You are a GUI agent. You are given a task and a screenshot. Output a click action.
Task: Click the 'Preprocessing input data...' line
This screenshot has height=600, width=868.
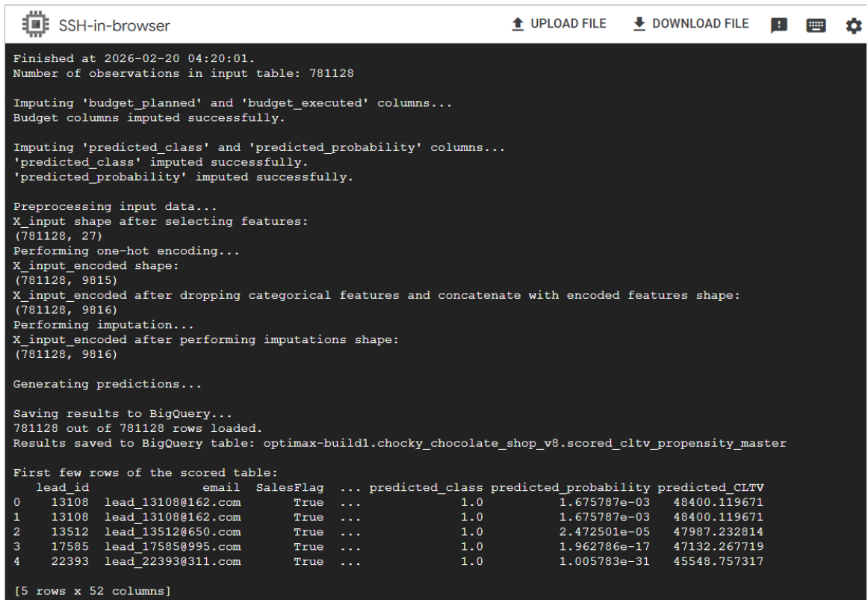[x=115, y=206]
